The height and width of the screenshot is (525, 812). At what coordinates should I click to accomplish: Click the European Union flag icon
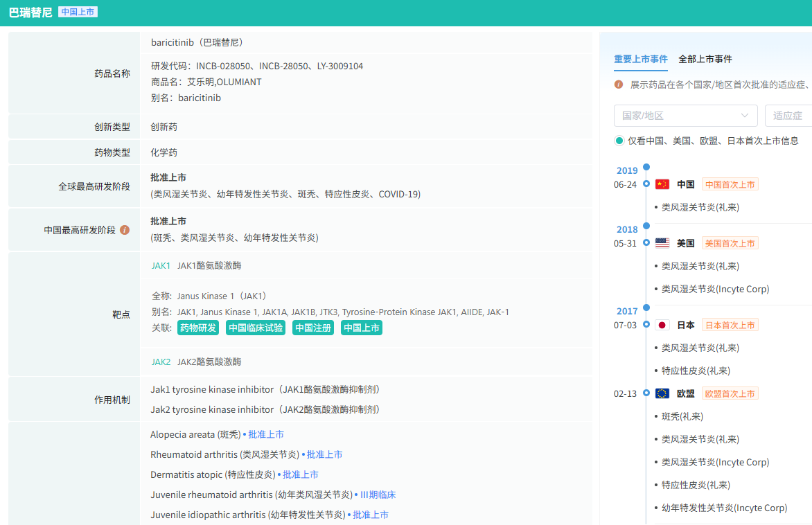click(x=662, y=393)
